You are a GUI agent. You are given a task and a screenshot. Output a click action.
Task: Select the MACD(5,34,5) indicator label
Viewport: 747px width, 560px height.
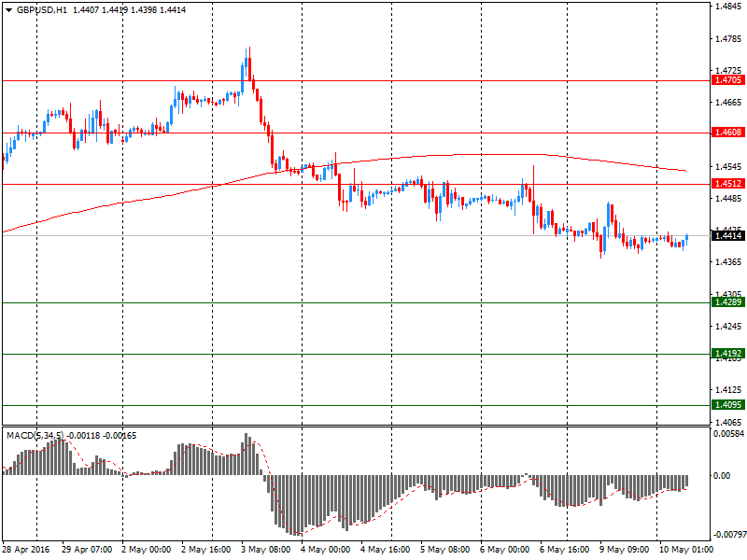tap(35, 436)
